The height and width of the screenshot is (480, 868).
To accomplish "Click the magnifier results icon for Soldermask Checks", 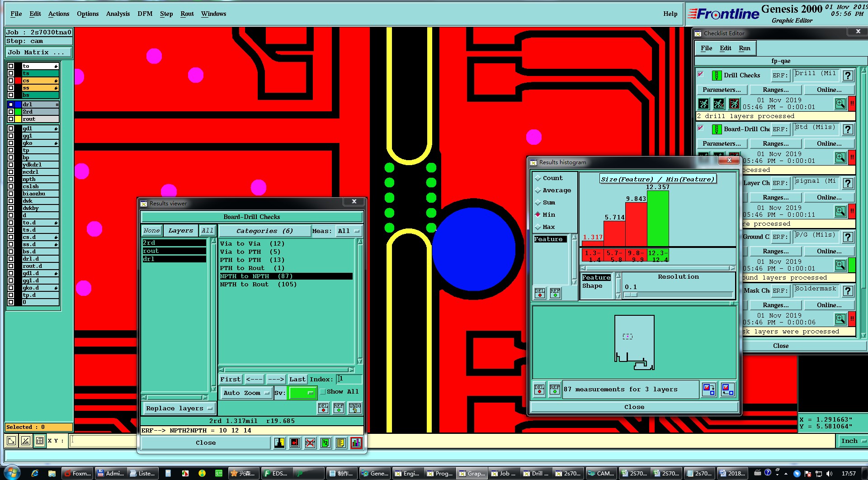I will [x=840, y=319].
